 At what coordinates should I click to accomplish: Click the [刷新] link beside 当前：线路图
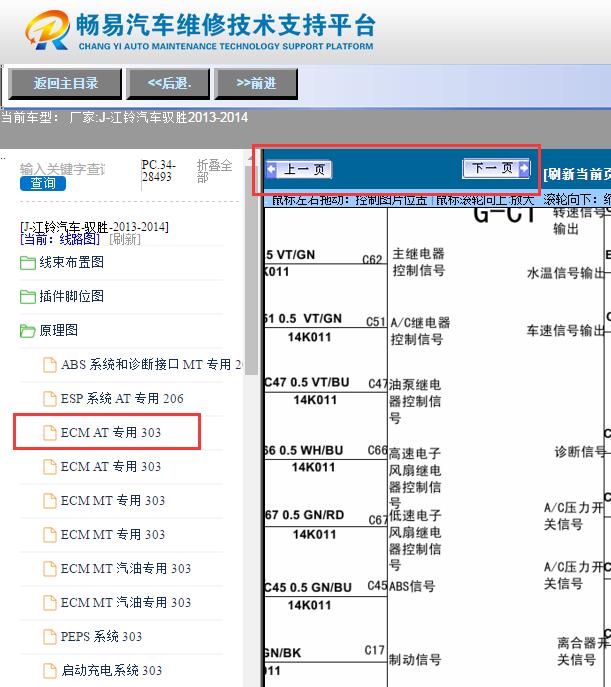(124, 239)
